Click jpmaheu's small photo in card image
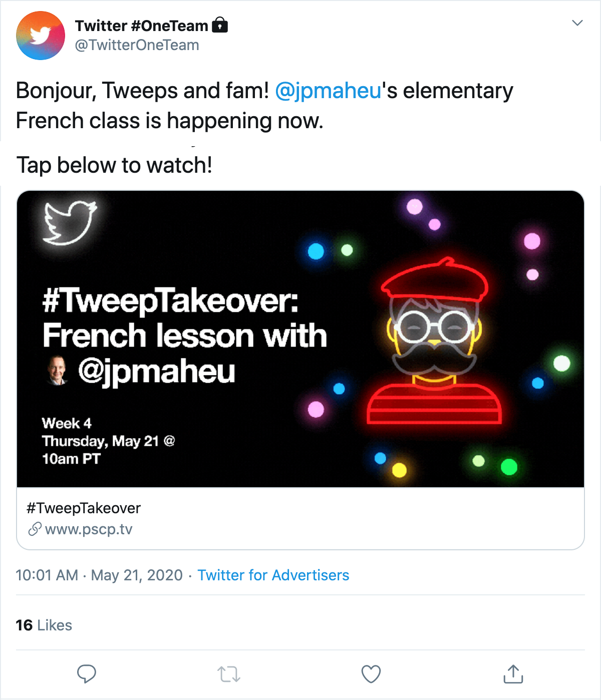The height and width of the screenshot is (700, 601). tap(58, 371)
